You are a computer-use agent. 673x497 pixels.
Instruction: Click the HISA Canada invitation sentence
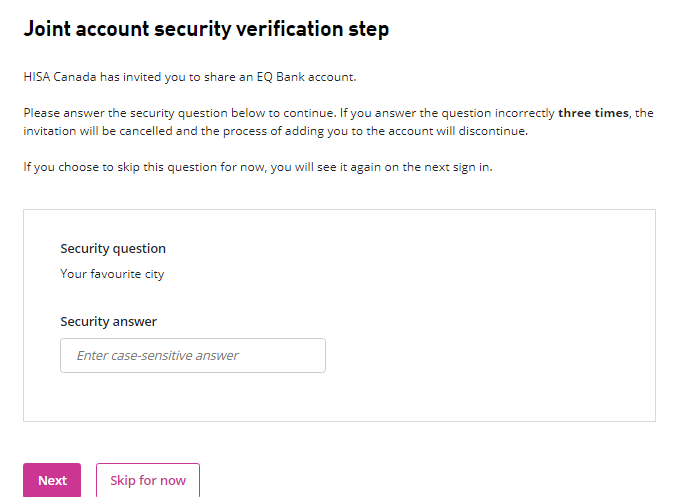click(x=190, y=76)
